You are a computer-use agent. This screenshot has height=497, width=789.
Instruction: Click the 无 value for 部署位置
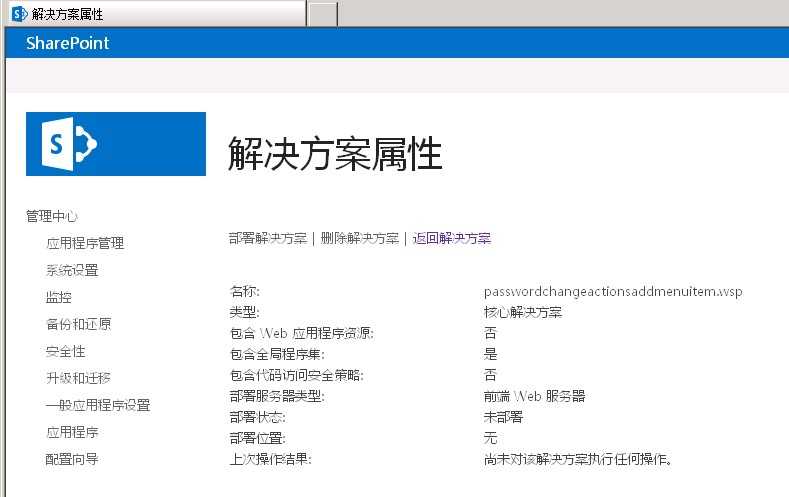coord(490,438)
